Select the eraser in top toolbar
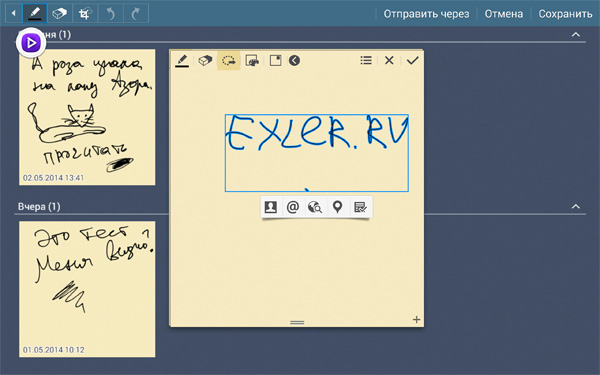 point(60,14)
